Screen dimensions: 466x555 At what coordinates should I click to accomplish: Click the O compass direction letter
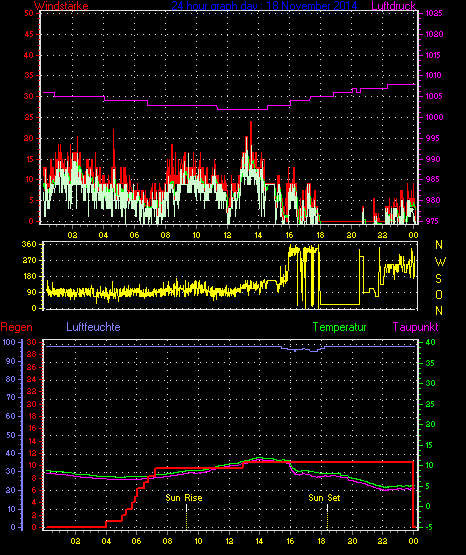(439, 294)
